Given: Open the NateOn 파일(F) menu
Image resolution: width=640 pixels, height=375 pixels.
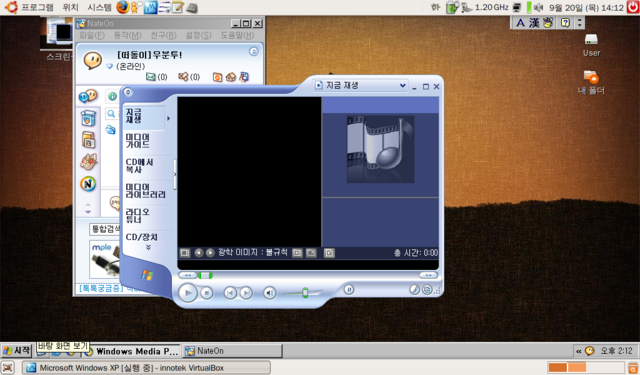Looking at the screenshot, I should (x=92, y=36).
